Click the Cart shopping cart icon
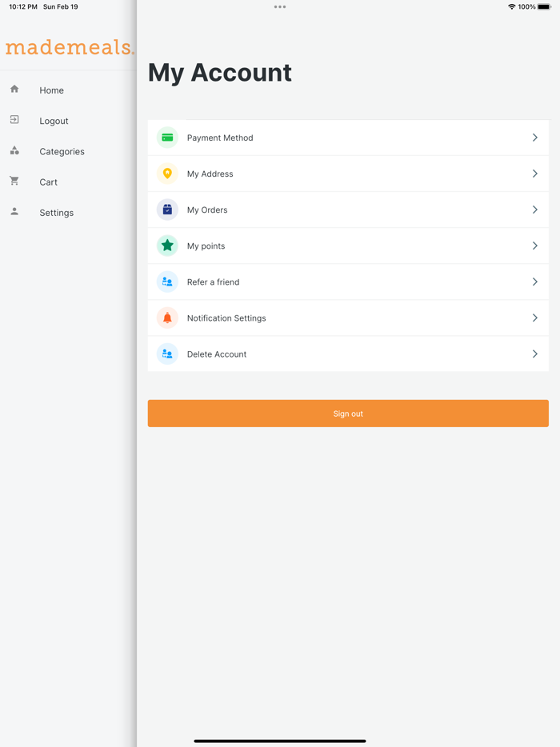The image size is (560, 747). click(14, 181)
